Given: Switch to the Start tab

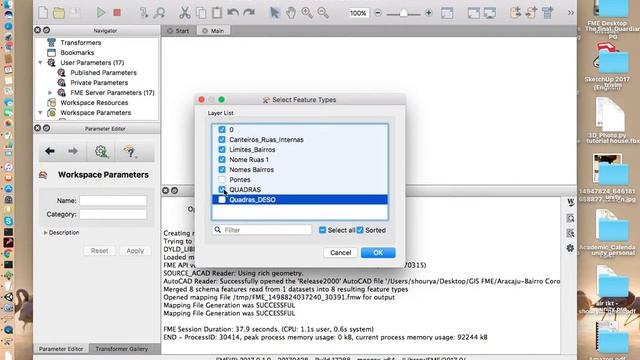Looking at the screenshot, I should [178, 31].
